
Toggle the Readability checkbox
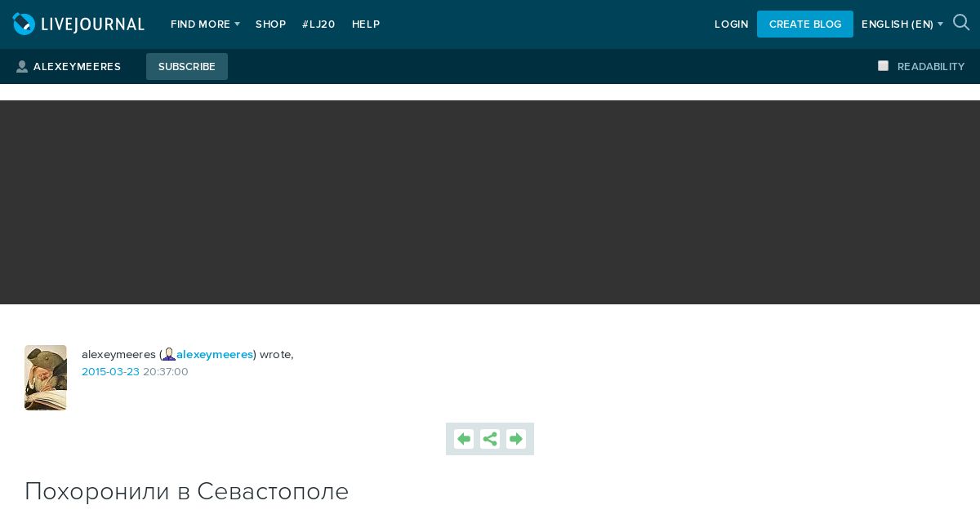coord(883,66)
